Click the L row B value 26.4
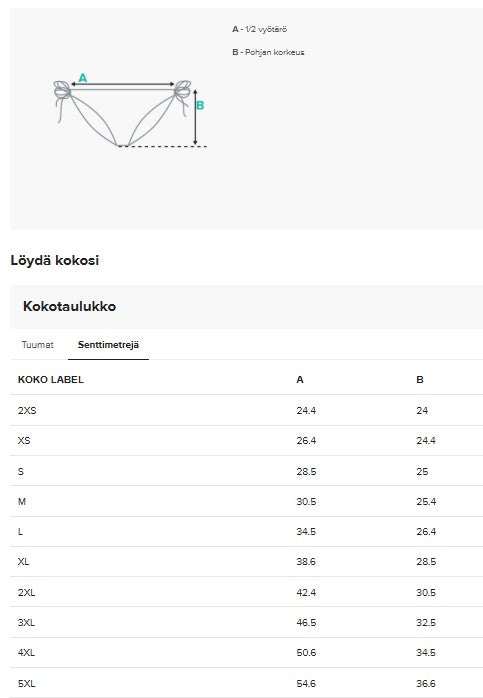Screen dimensions: 483x698 pyautogui.click(x=426, y=532)
